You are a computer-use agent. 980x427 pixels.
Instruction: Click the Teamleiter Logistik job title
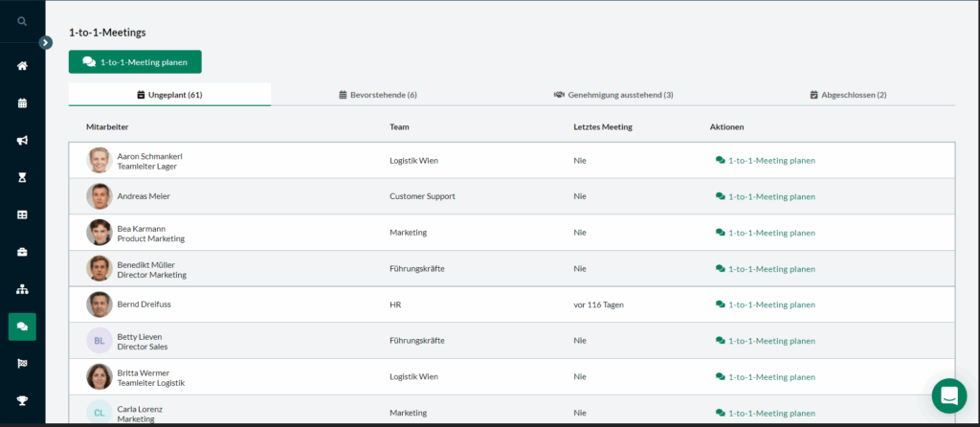pyautogui.click(x=150, y=383)
